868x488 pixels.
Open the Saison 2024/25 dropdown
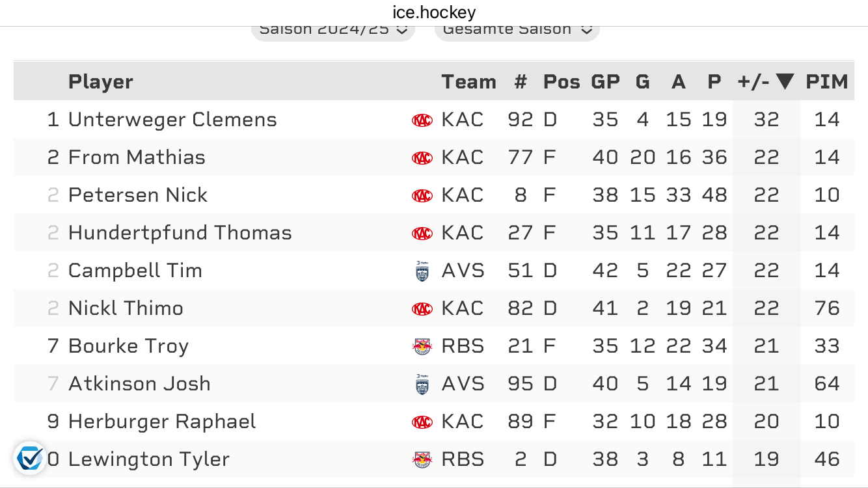click(332, 29)
